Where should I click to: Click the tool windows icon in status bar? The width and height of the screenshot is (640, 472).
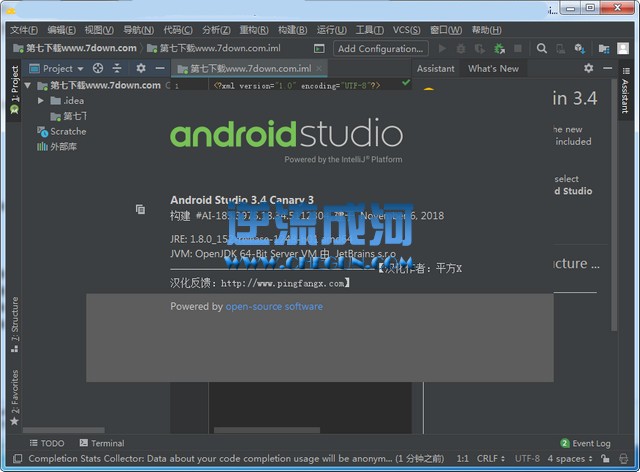point(18,459)
